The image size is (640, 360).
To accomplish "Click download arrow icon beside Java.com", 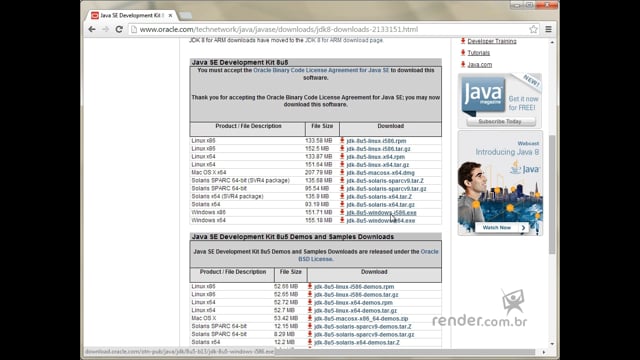I will [463, 64].
